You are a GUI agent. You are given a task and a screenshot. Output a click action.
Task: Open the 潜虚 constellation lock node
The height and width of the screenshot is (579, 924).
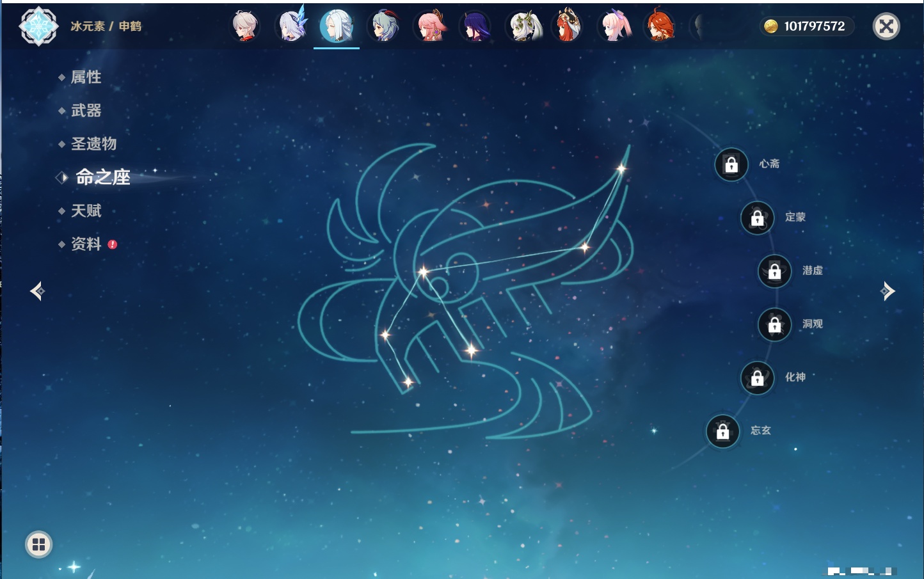pyautogui.click(x=775, y=271)
